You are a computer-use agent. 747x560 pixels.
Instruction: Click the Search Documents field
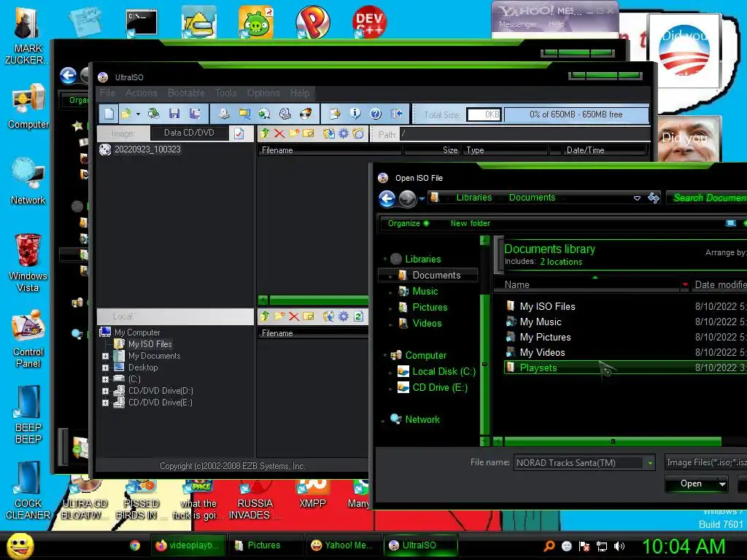[708, 198]
